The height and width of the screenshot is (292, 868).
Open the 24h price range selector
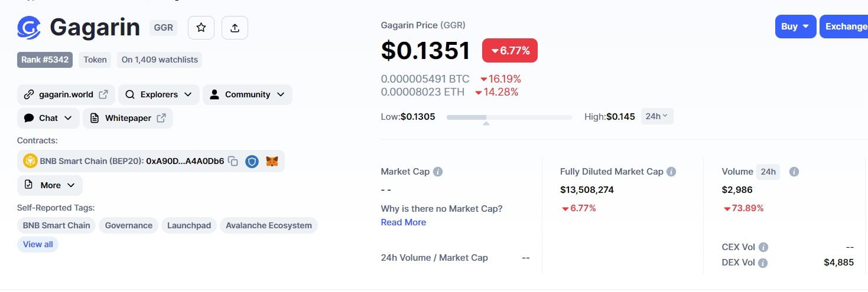point(656,116)
